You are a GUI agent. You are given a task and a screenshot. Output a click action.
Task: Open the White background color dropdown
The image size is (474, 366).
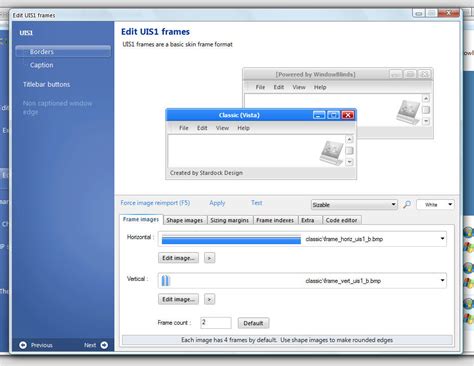pos(435,204)
